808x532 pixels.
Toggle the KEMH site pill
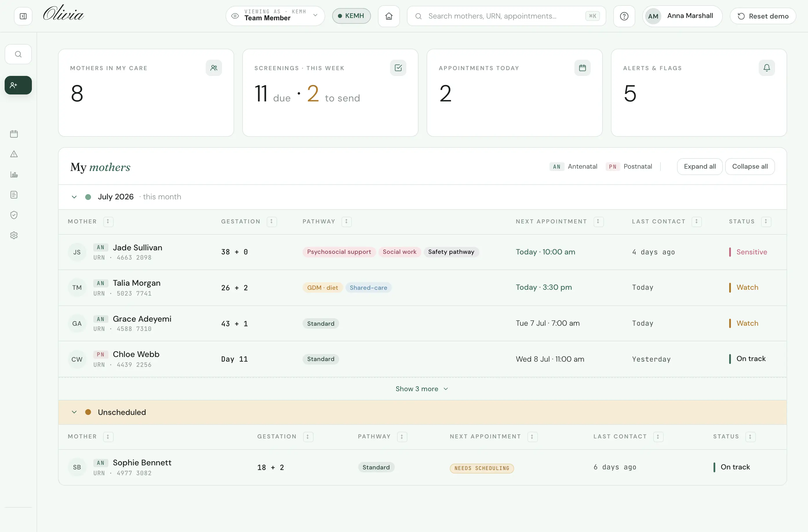coord(351,16)
